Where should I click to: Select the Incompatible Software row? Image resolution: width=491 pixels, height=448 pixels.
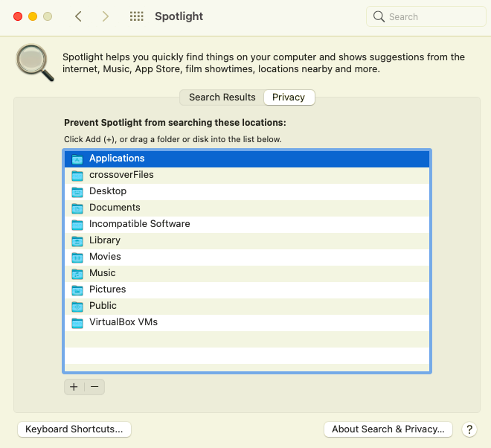pos(247,225)
